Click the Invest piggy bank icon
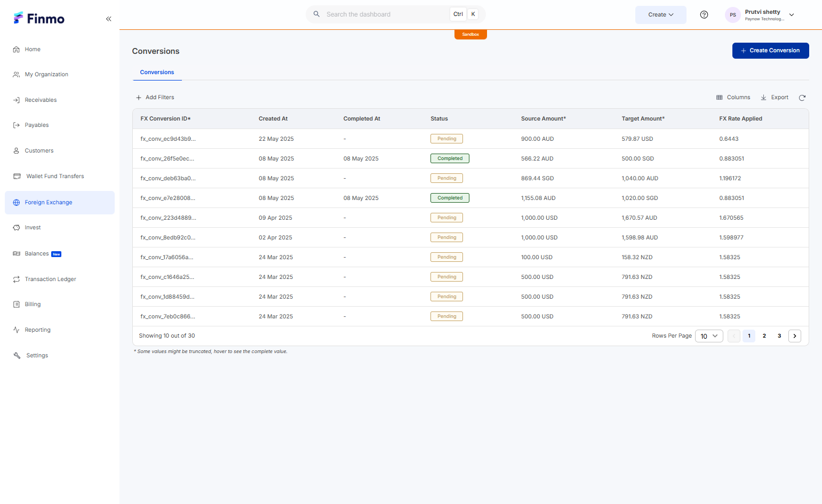The width and height of the screenshot is (822, 504). coord(17,228)
